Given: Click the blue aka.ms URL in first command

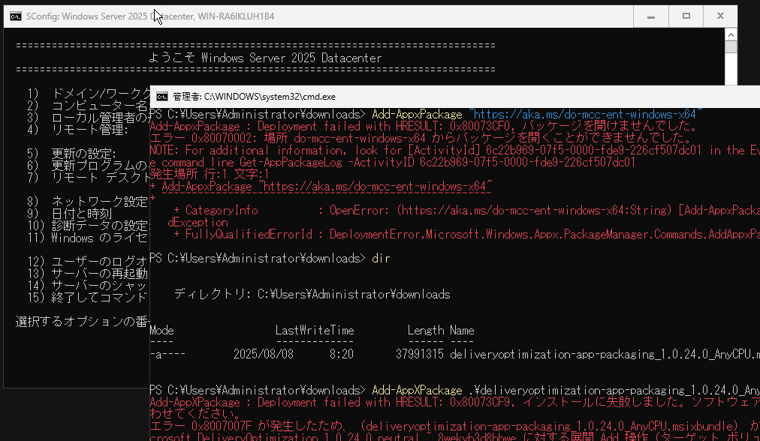Looking at the screenshot, I should [x=585, y=115].
